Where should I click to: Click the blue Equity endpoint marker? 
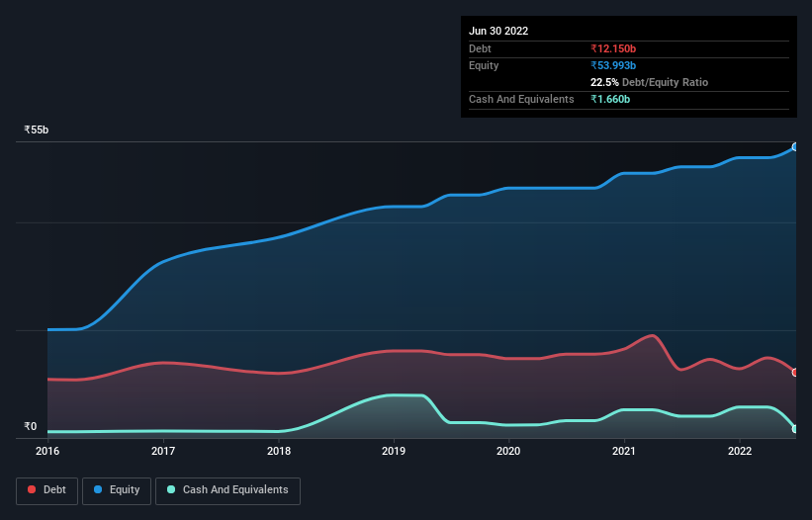[x=795, y=147]
